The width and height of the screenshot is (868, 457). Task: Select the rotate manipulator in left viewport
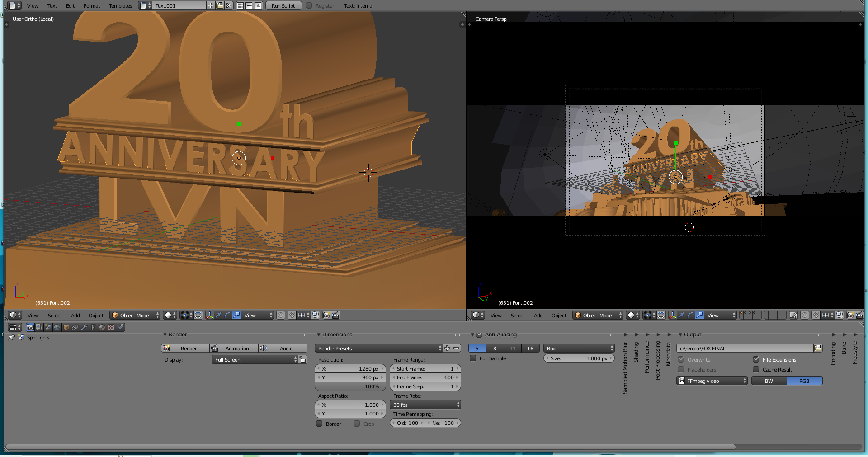228,315
